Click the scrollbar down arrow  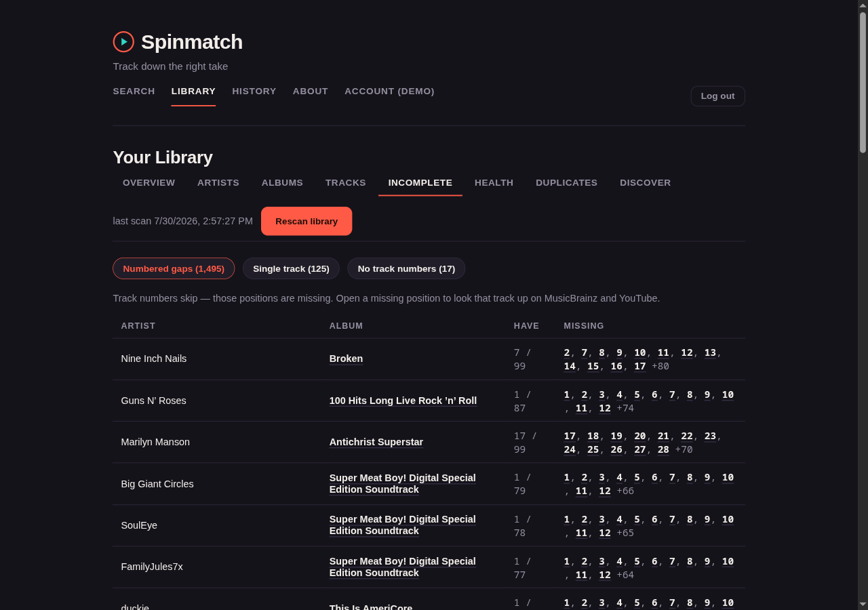(863, 604)
